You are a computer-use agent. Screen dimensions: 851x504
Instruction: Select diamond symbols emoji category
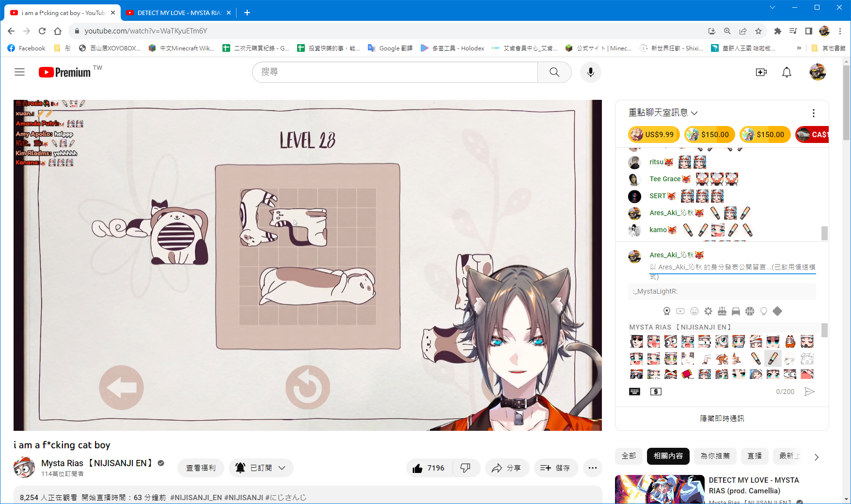click(x=777, y=311)
